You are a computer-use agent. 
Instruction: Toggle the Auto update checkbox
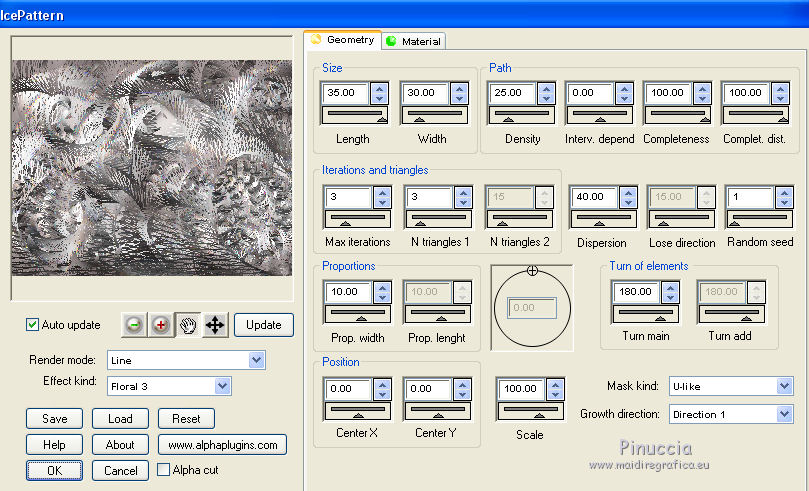coord(33,325)
